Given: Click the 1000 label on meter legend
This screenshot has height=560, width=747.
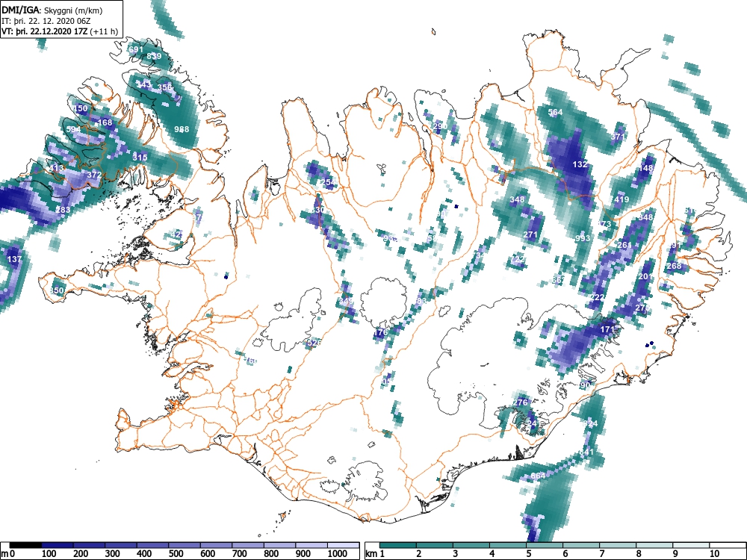Looking at the screenshot, I should click(x=338, y=554).
